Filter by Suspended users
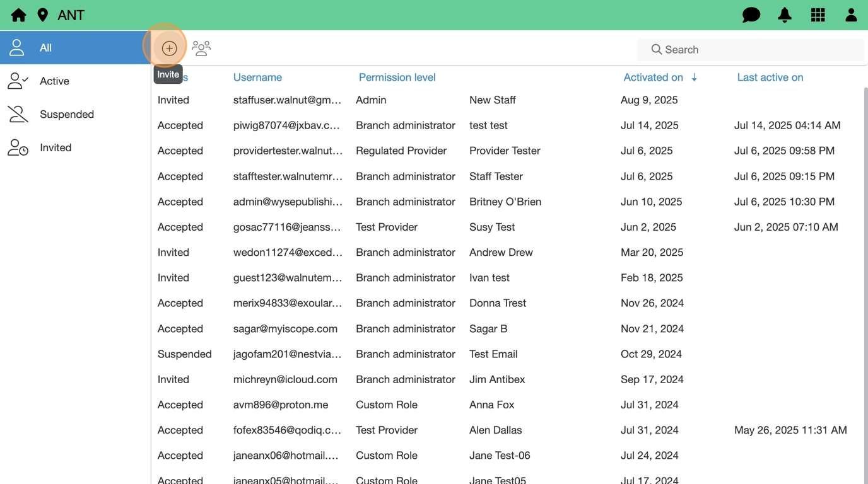 [66, 114]
